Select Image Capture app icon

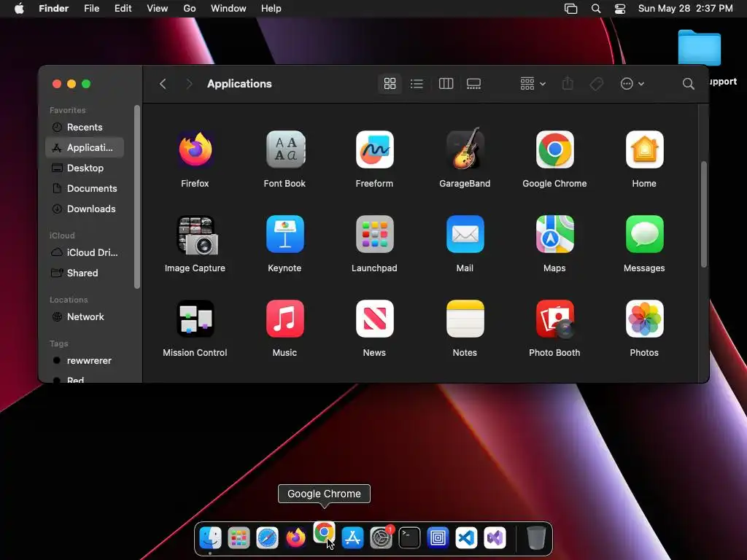196,235
